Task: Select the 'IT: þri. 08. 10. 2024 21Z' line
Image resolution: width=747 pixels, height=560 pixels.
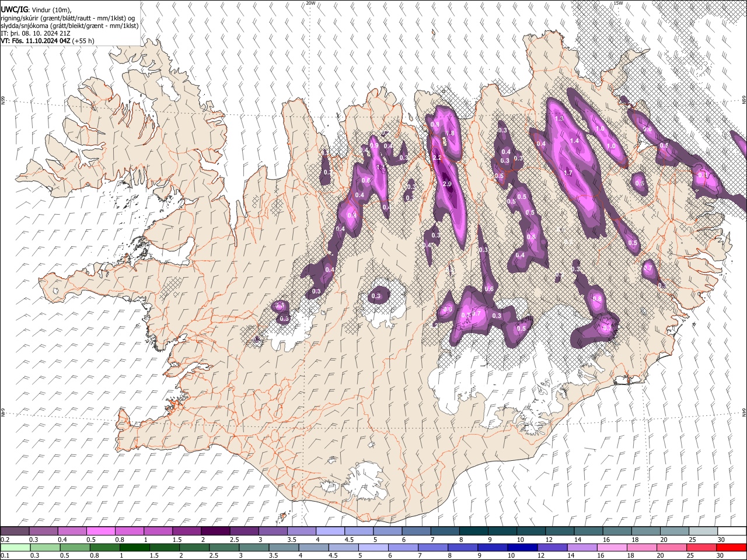Action: coord(36,33)
